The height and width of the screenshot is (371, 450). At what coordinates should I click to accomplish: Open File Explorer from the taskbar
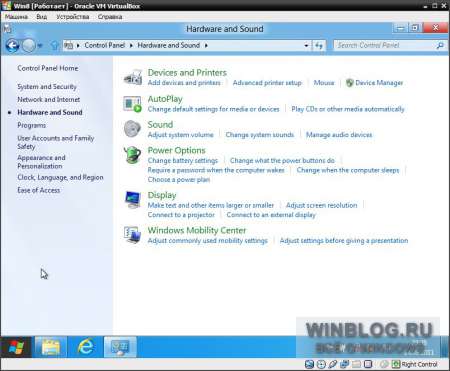coord(51,347)
